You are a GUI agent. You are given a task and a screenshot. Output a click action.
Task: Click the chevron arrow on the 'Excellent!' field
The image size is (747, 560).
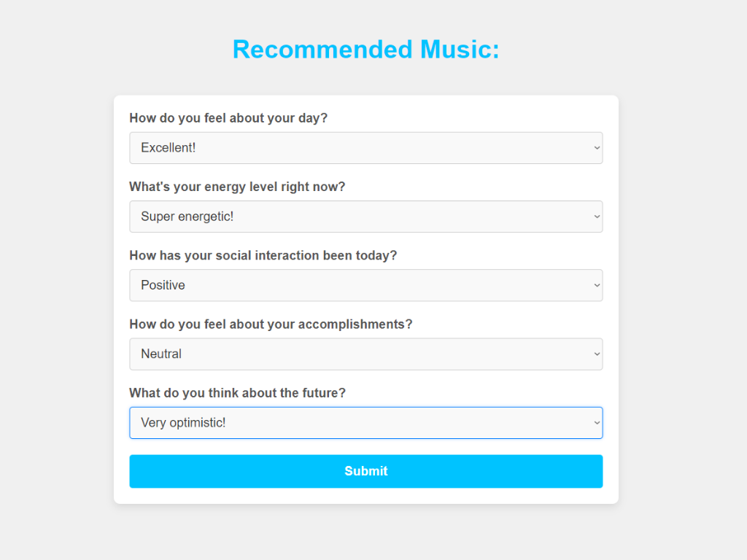click(597, 148)
